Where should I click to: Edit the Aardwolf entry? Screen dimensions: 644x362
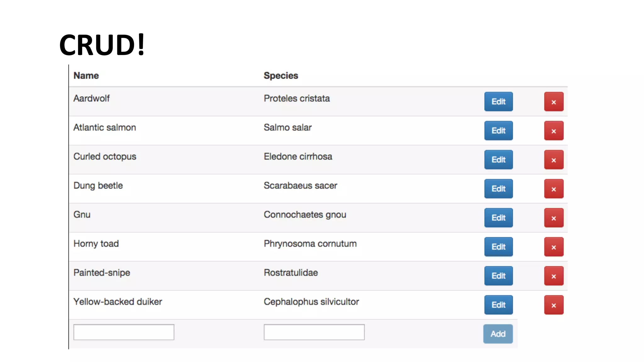tap(498, 101)
